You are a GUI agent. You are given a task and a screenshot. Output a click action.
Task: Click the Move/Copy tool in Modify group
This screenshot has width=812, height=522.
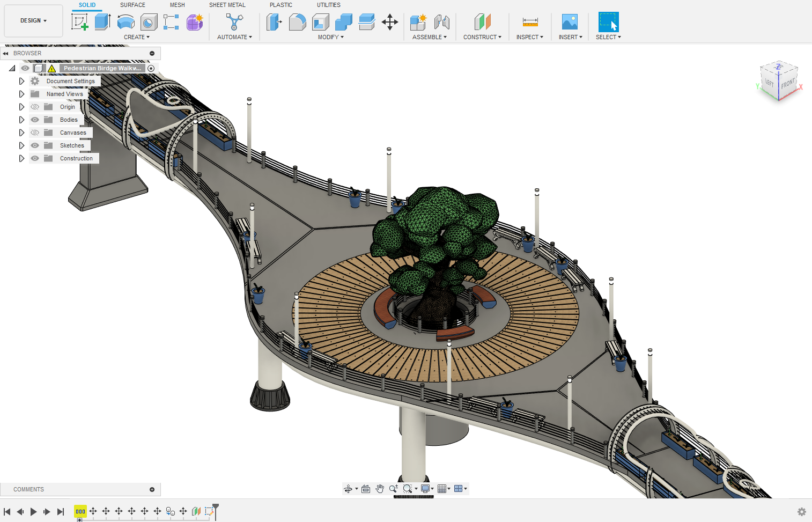[390, 22]
